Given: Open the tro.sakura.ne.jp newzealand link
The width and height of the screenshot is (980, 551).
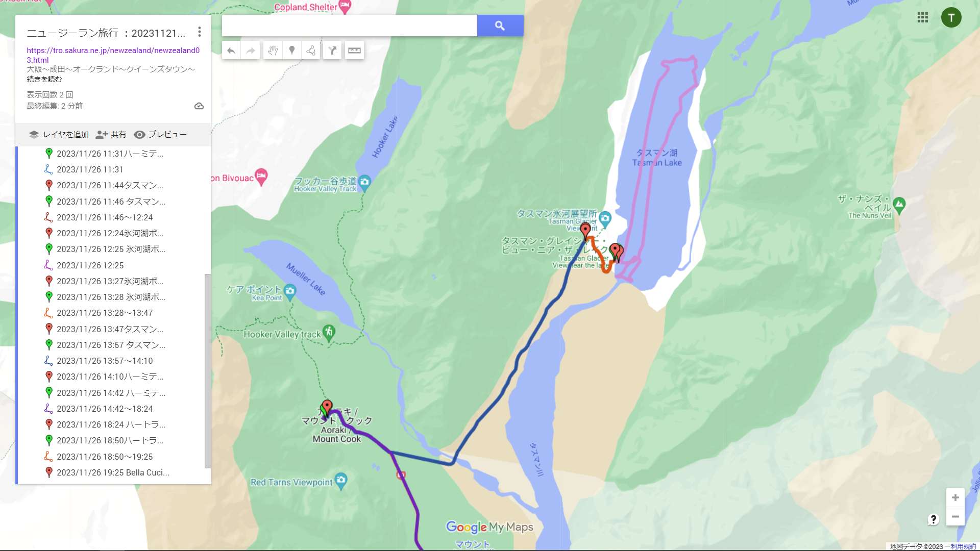Looking at the screenshot, I should (113, 55).
